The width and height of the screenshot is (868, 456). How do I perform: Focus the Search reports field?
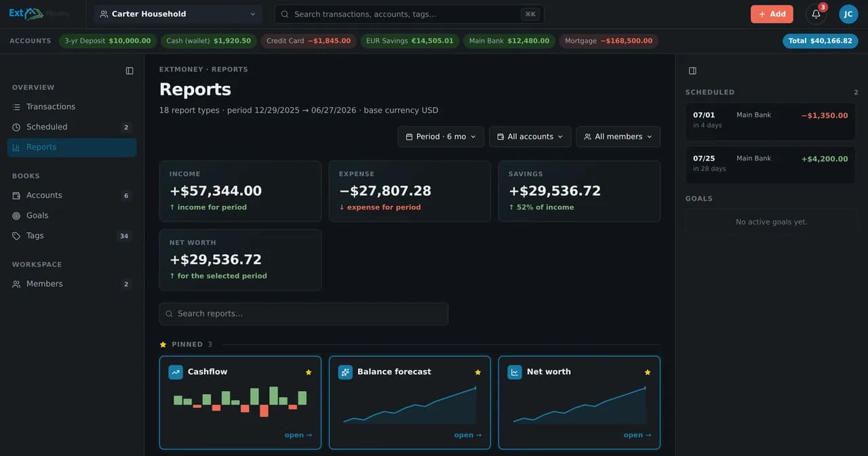click(x=304, y=314)
